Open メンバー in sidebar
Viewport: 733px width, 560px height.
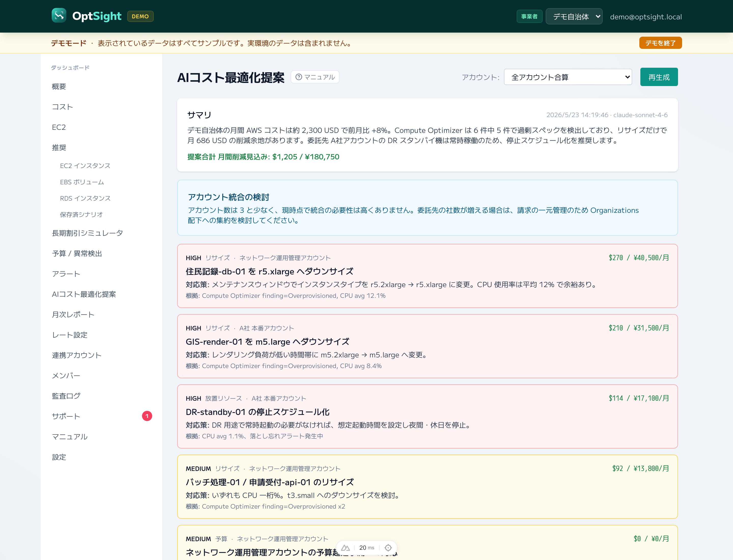[x=101, y=376]
